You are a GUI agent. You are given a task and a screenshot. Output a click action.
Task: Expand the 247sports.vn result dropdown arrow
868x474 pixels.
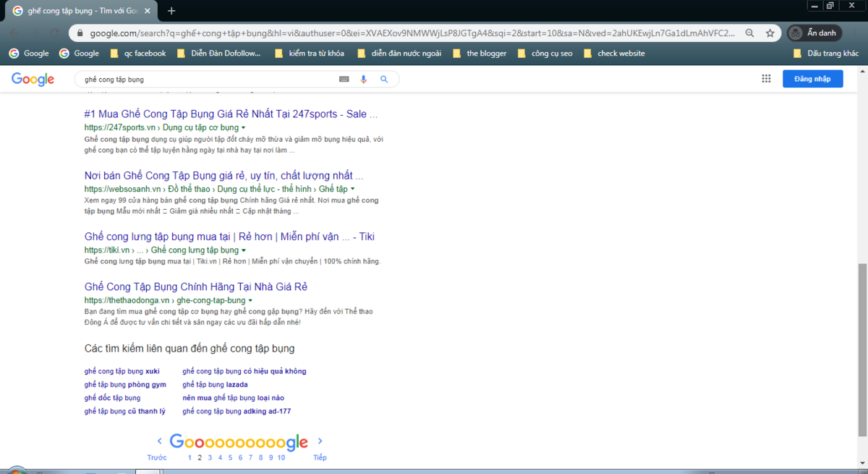(244, 128)
